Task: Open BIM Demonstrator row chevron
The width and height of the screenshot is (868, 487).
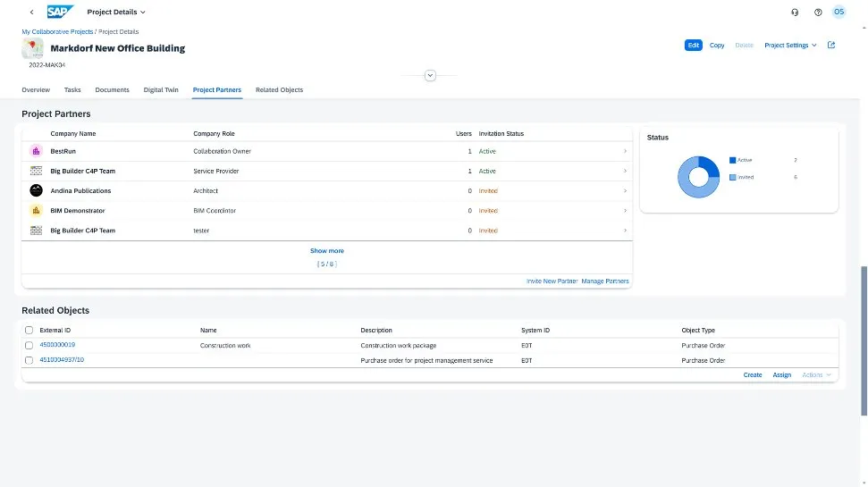Action: click(x=625, y=210)
